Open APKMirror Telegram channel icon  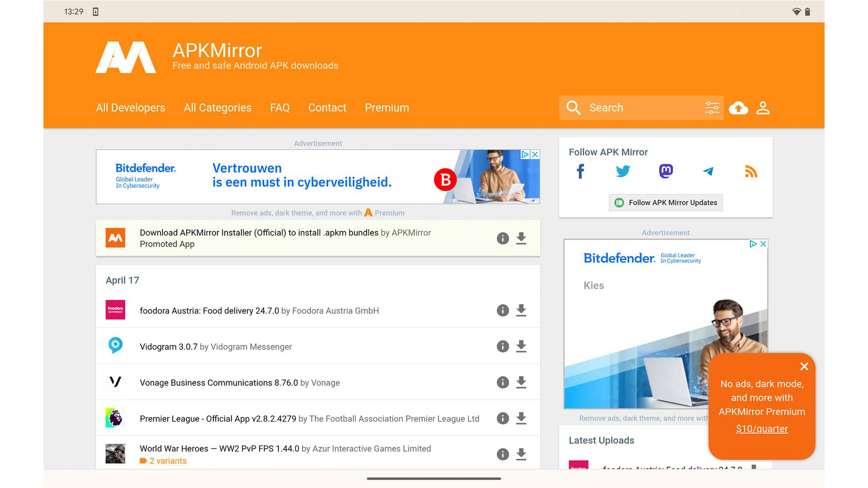pyautogui.click(x=708, y=171)
